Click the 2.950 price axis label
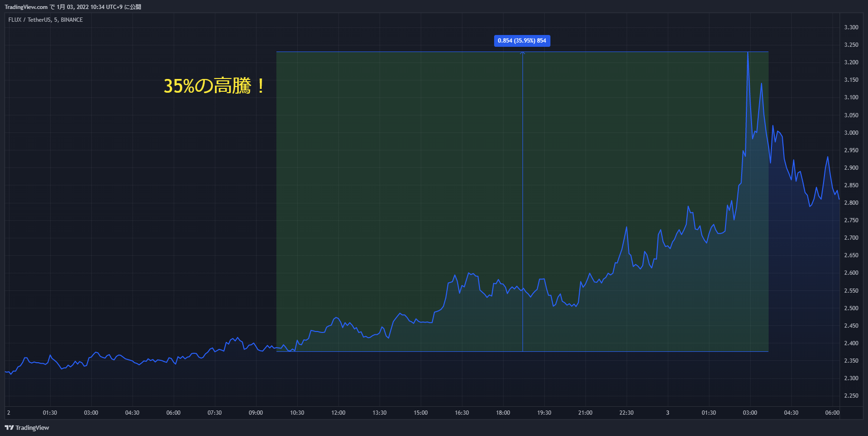The width and height of the screenshot is (868, 436). (x=851, y=150)
